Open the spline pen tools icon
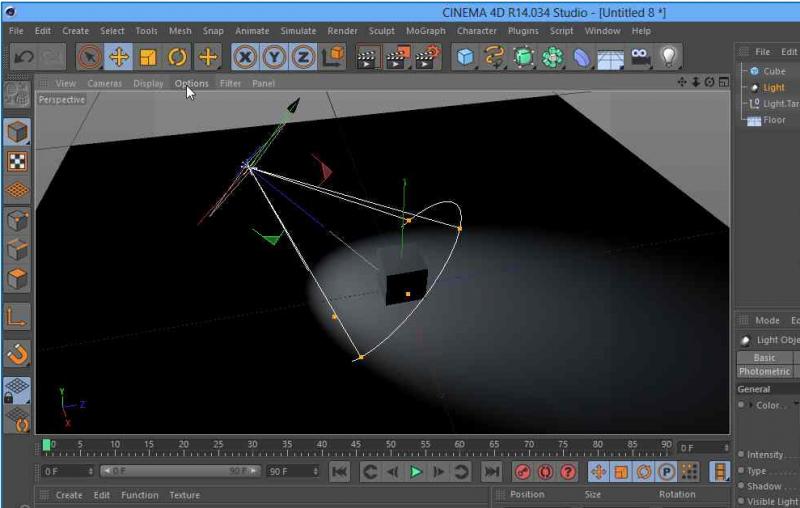 [x=494, y=57]
